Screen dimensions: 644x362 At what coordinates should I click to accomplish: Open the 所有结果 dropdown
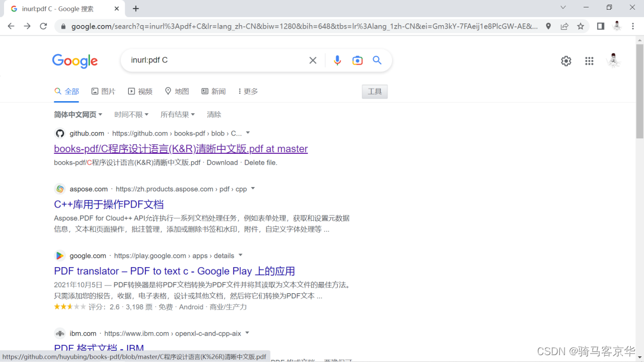click(177, 114)
